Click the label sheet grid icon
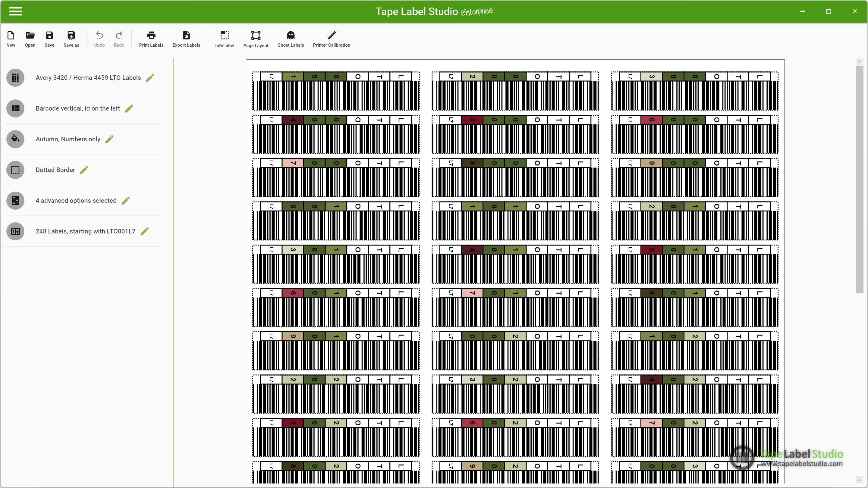The width and height of the screenshot is (868, 488). click(15, 78)
